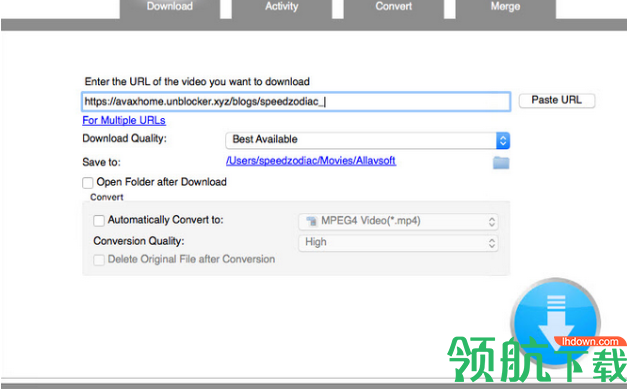Toggle Delete Original File after Conversion

pos(99,260)
